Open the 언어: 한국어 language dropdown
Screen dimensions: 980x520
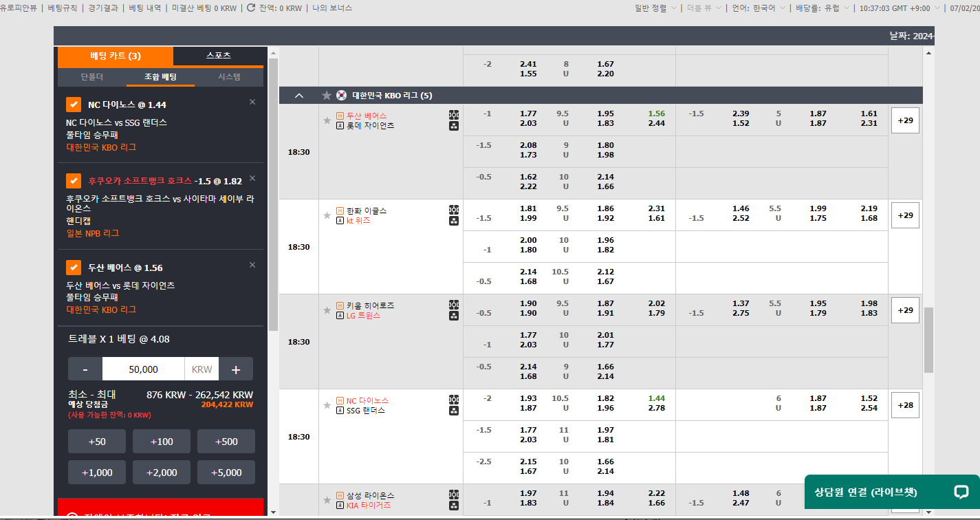pyautogui.click(x=759, y=8)
